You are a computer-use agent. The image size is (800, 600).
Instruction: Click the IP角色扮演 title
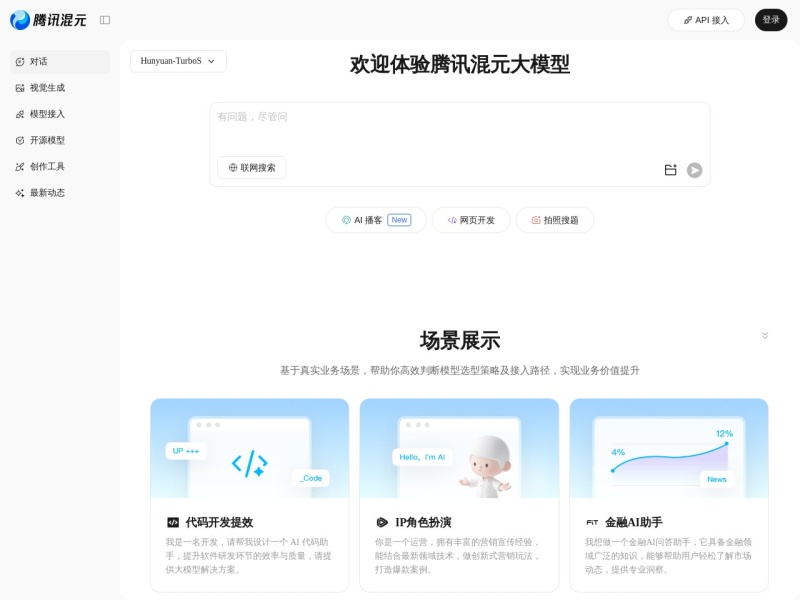coord(423,522)
